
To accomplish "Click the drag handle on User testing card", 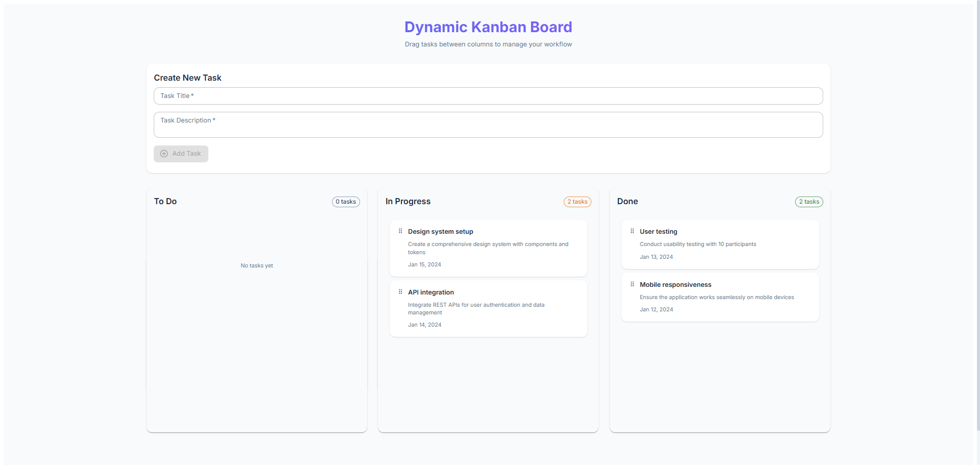I will coord(632,231).
